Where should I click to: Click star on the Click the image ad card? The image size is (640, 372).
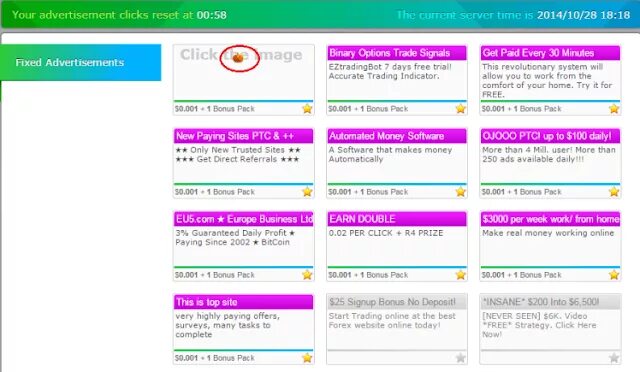click(x=307, y=109)
